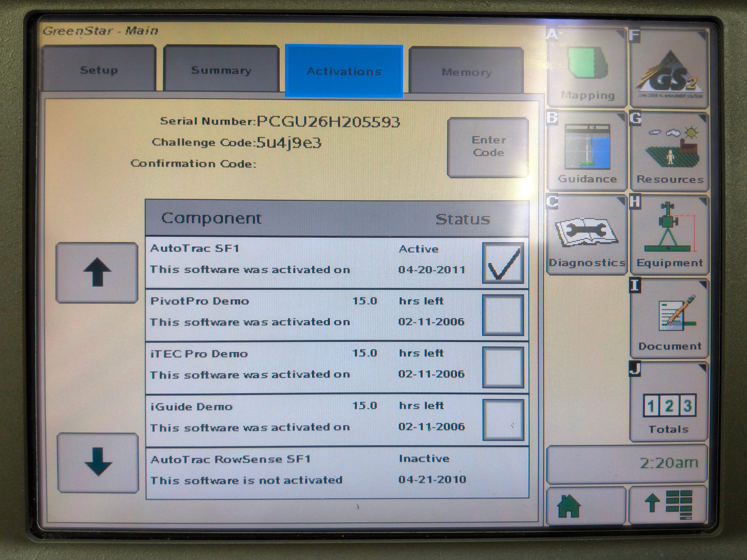Open the Diagnostics softkey

(587, 235)
